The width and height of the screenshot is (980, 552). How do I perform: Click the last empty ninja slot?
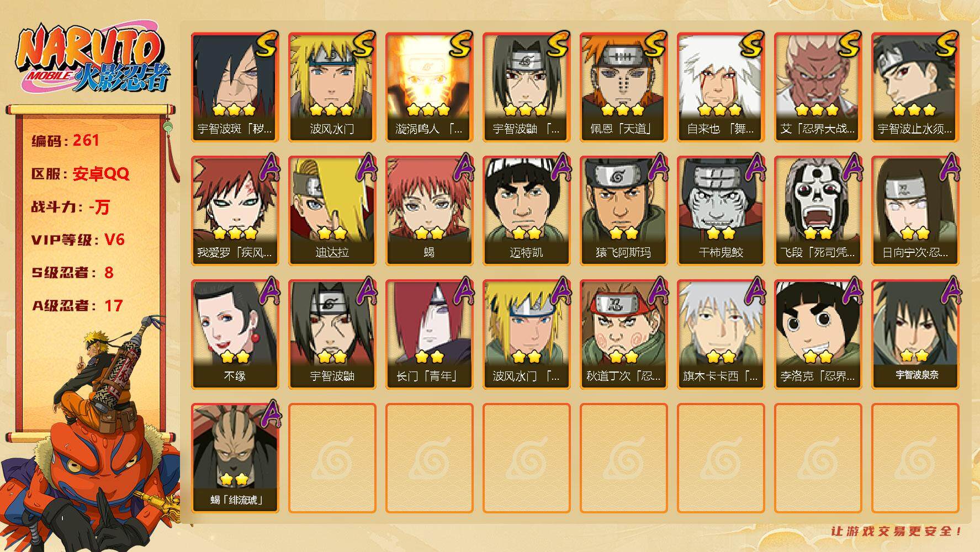point(915,458)
